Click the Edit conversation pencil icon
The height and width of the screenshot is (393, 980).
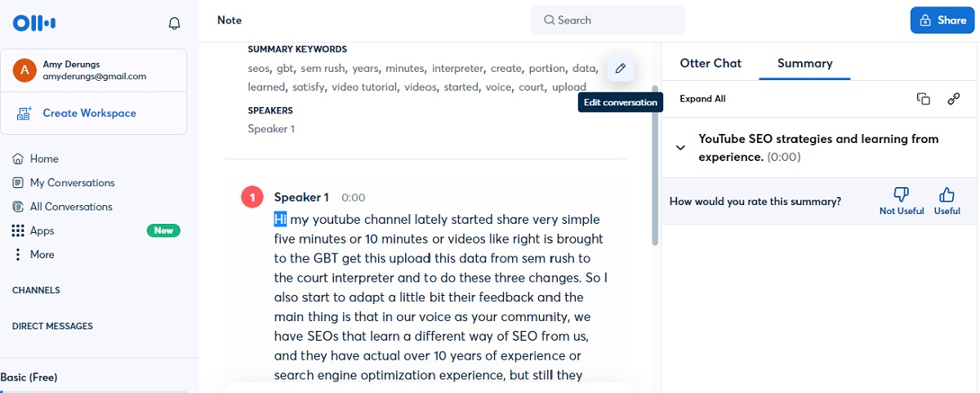point(620,69)
